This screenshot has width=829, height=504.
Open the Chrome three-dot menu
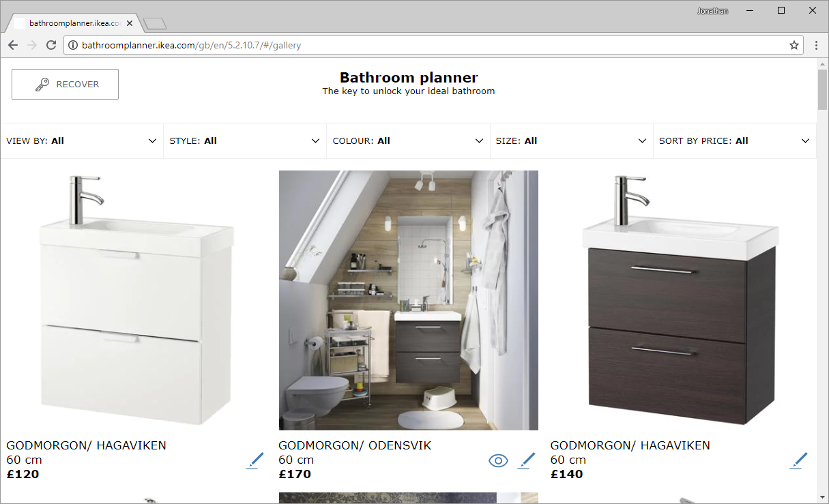click(816, 45)
